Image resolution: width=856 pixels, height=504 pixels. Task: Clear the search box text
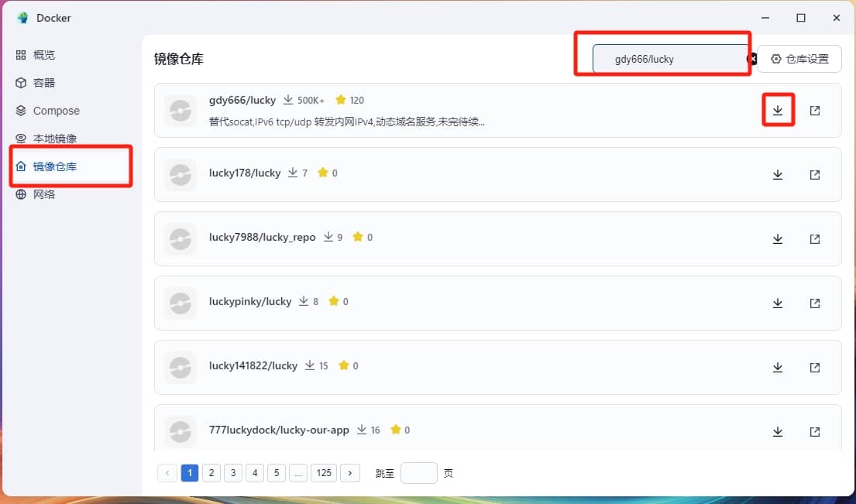[751, 59]
